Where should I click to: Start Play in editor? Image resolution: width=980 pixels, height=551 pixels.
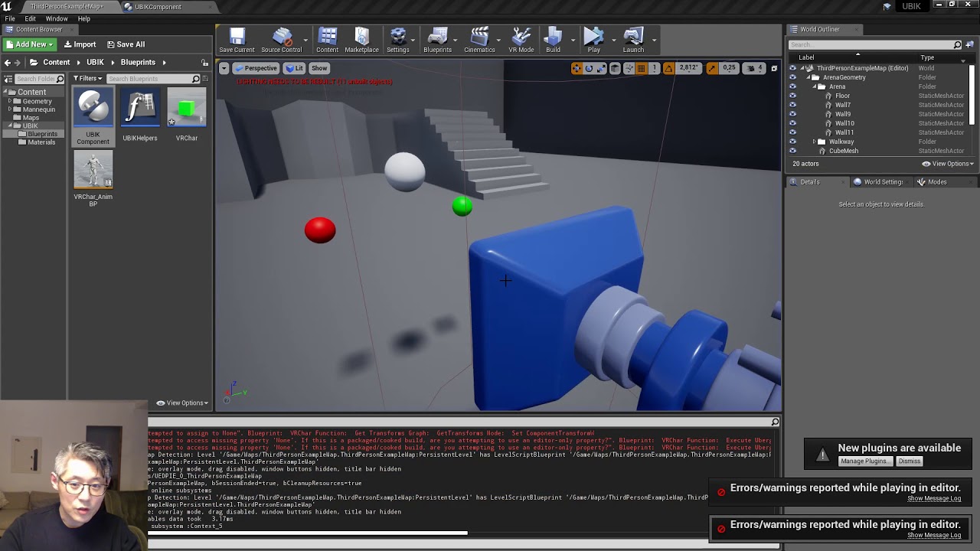pyautogui.click(x=593, y=41)
